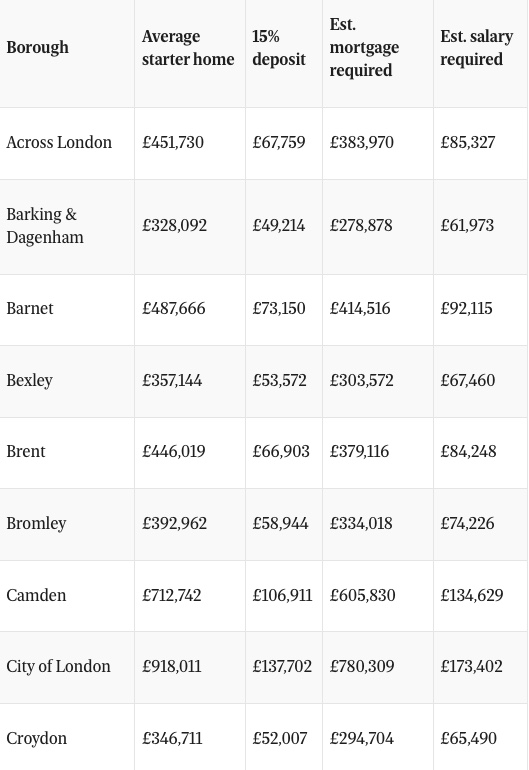Select Brent's £379,116 mortgage value
This screenshot has width=529, height=770.
pyautogui.click(x=359, y=452)
